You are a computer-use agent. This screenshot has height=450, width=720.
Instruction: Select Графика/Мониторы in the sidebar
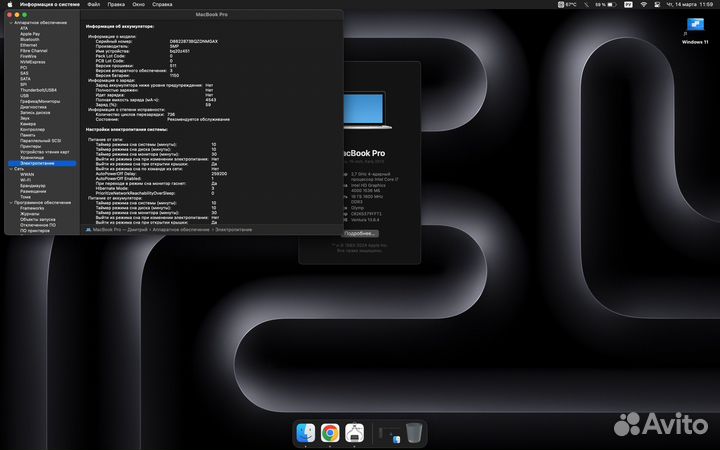[x=40, y=101]
